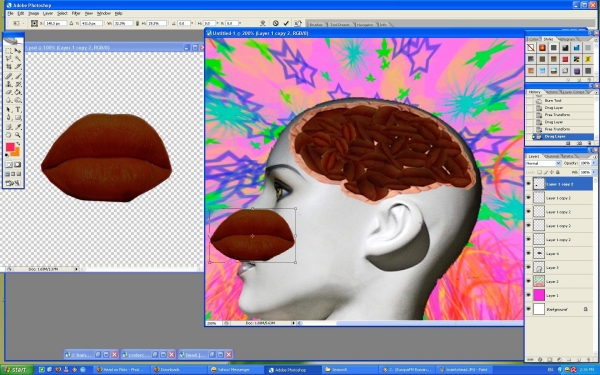Viewport: 600px width, 375px height.
Task: Open the Select menu
Action: tap(62, 13)
